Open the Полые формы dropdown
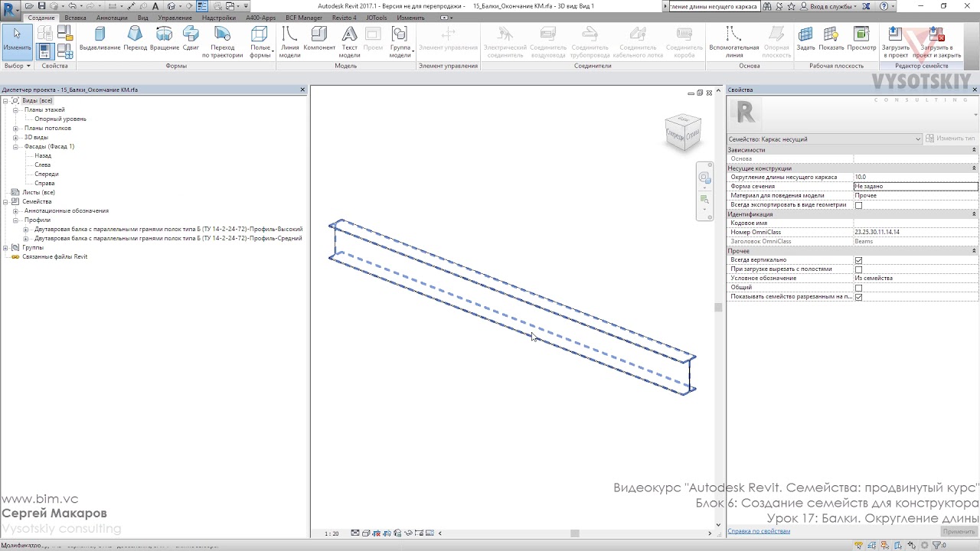This screenshot has height=551, width=980. coord(260,42)
